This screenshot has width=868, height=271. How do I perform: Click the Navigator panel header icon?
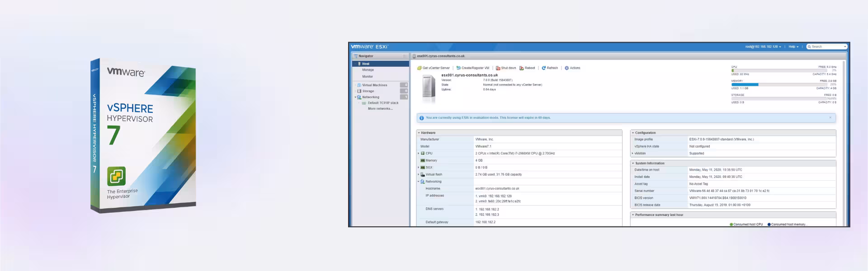point(356,56)
